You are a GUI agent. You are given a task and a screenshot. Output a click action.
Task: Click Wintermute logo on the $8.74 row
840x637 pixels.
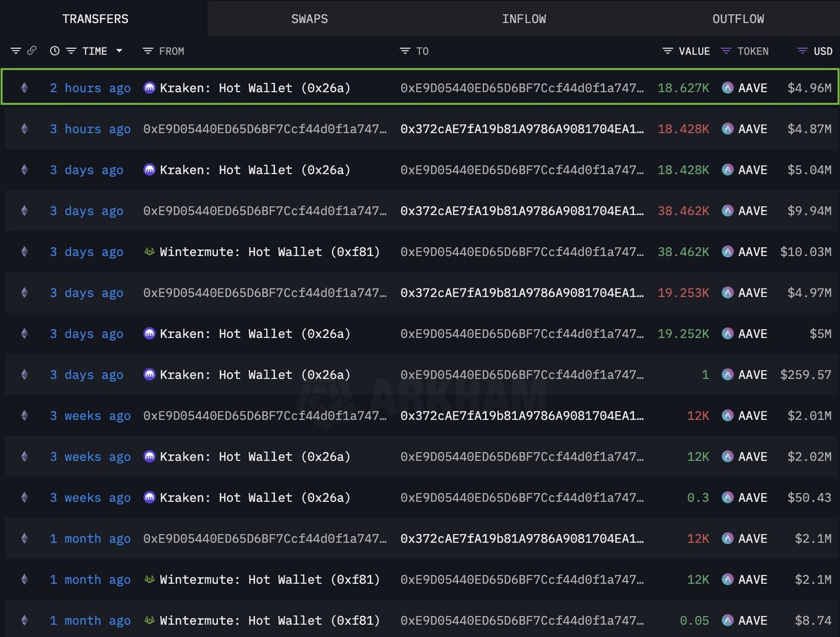pos(149,620)
